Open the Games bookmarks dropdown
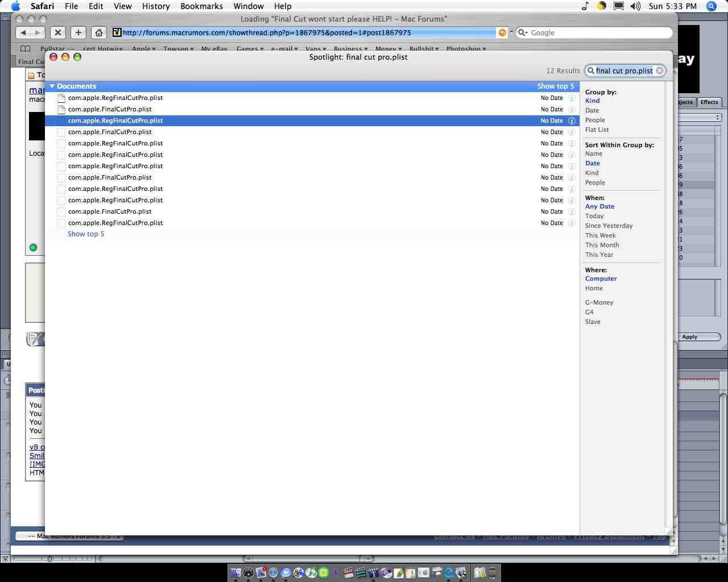Screen dimensions: 728x582 click(x=250, y=49)
